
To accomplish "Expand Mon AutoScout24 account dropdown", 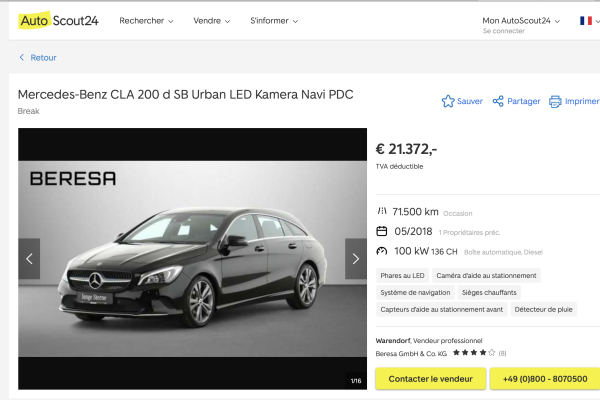I will click(521, 21).
